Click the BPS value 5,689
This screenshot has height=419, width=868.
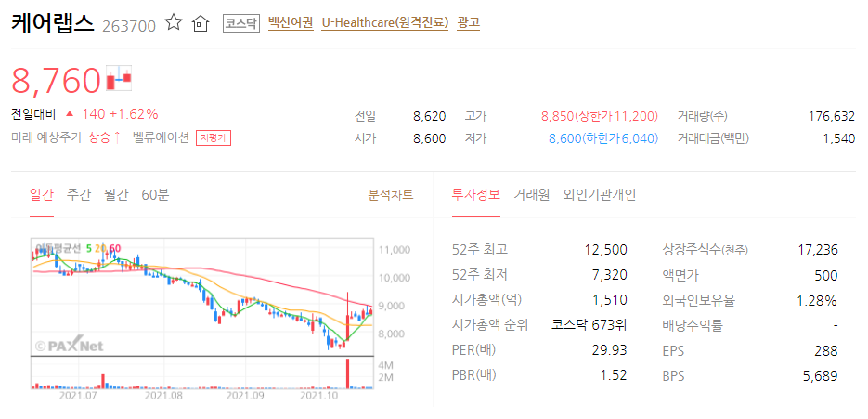[821, 375]
